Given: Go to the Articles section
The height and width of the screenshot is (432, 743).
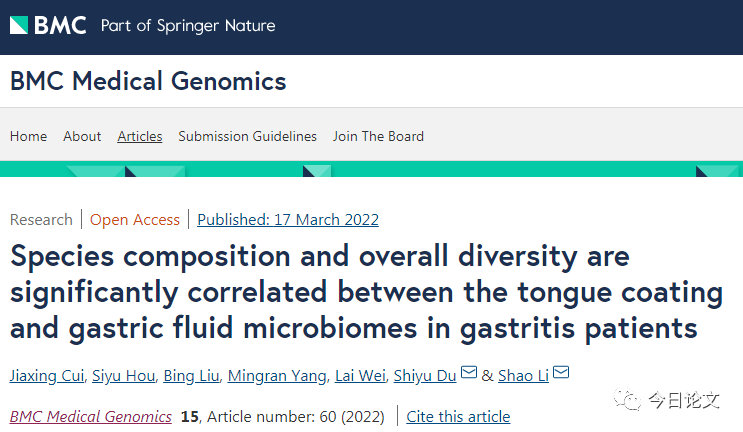Looking at the screenshot, I should tap(140, 136).
